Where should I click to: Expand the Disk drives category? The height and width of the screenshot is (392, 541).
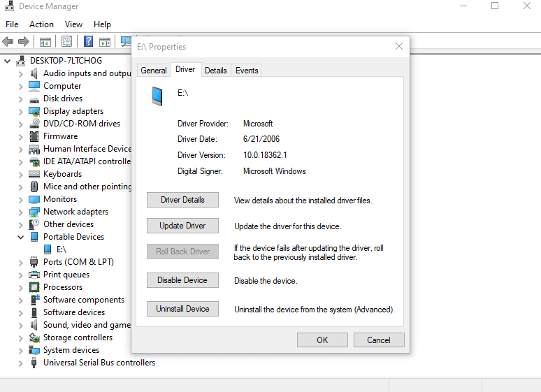tap(21, 99)
